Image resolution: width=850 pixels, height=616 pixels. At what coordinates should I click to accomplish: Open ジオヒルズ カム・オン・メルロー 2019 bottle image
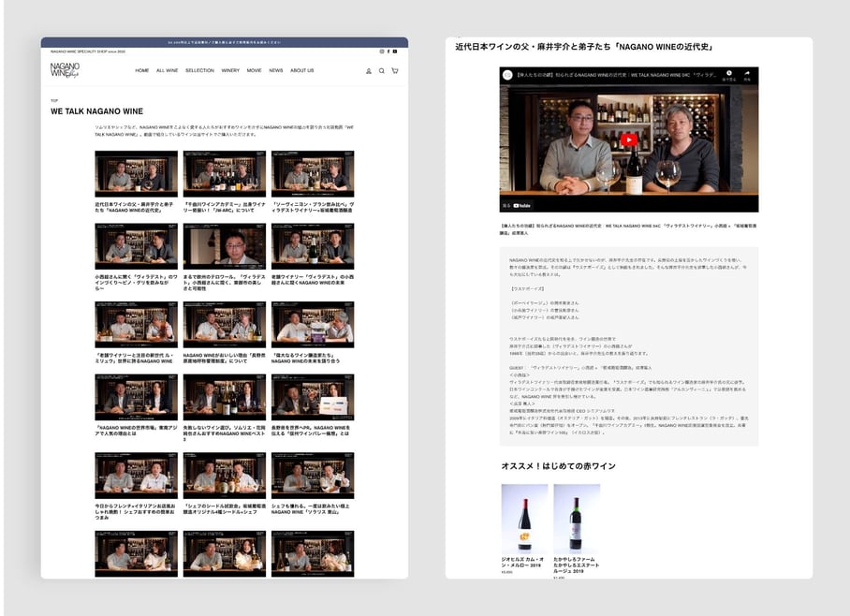click(524, 519)
